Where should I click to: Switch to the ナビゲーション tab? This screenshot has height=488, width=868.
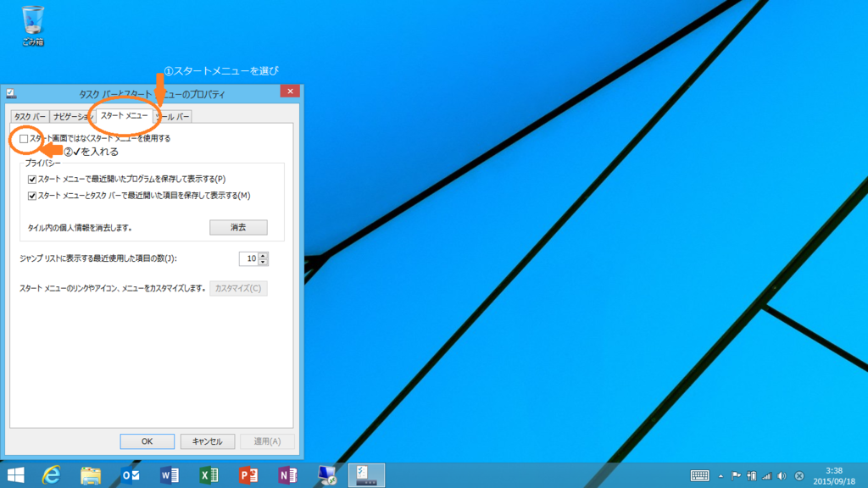[x=73, y=117]
